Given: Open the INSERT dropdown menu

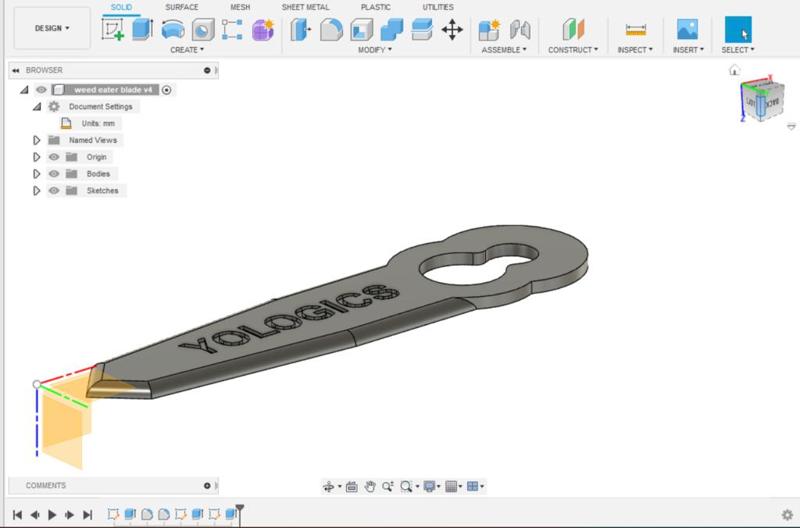Looking at the screenshot, I should (688, 49).
